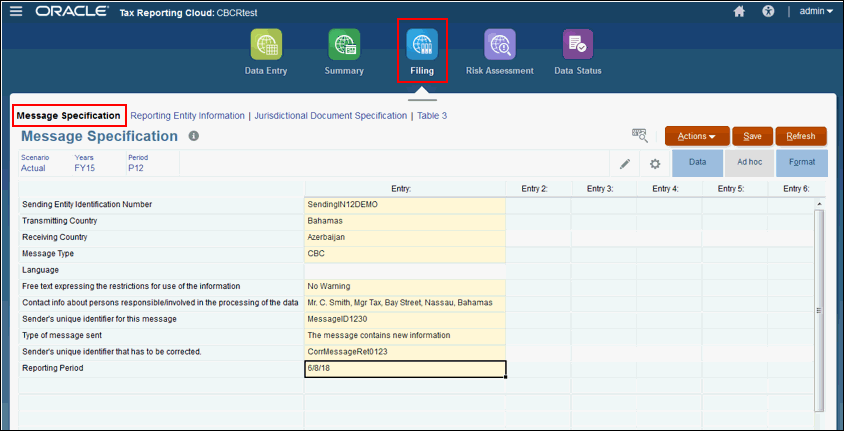Click the empty Language entry cell

(405, 270)
